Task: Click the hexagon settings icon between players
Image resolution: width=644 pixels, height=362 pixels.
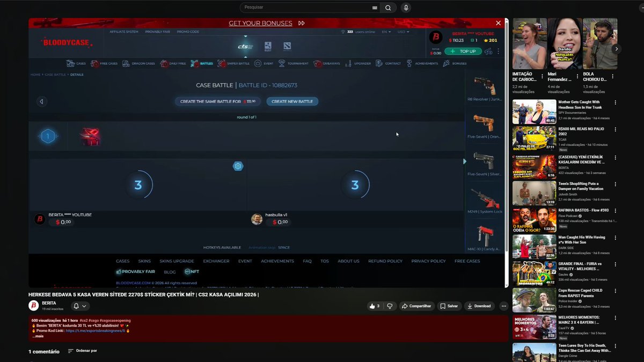Action: tap(238, 166)
